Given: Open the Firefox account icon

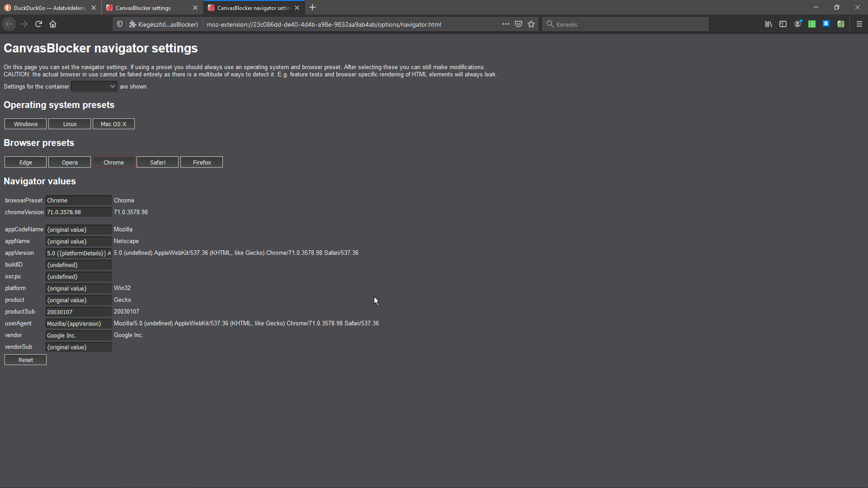Looking at the screenshot, I should [797, 24].
